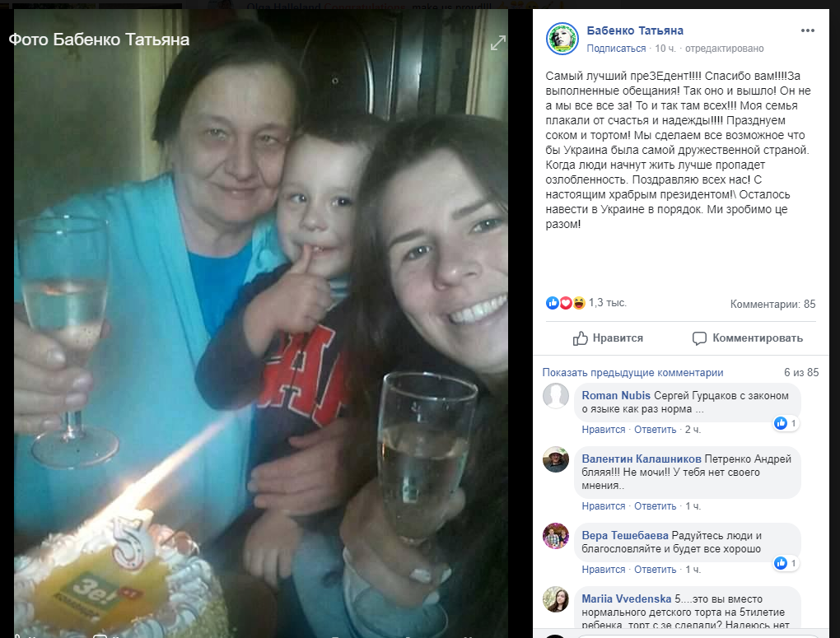This screenshot has width=840, height=638.
Task: Click like badge on Roman Nubis comment
Action: [x=786, y=423]
